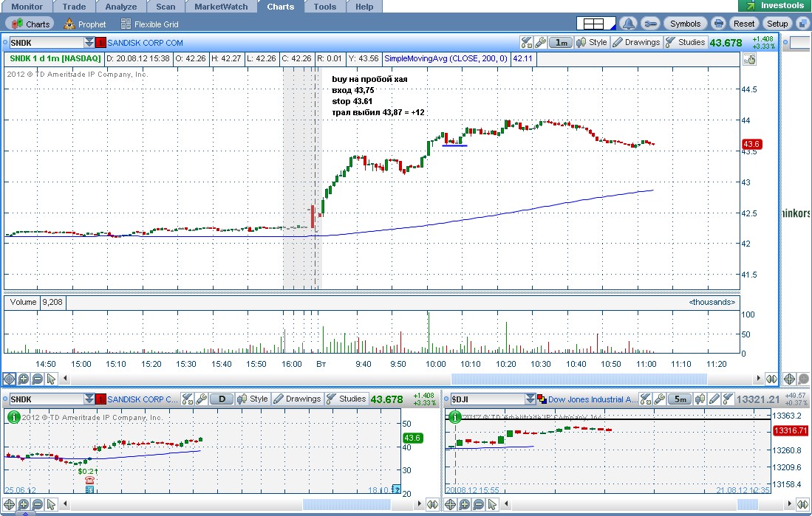Select the Charts sub-tab
812x516 pixels.
point(31,24)
